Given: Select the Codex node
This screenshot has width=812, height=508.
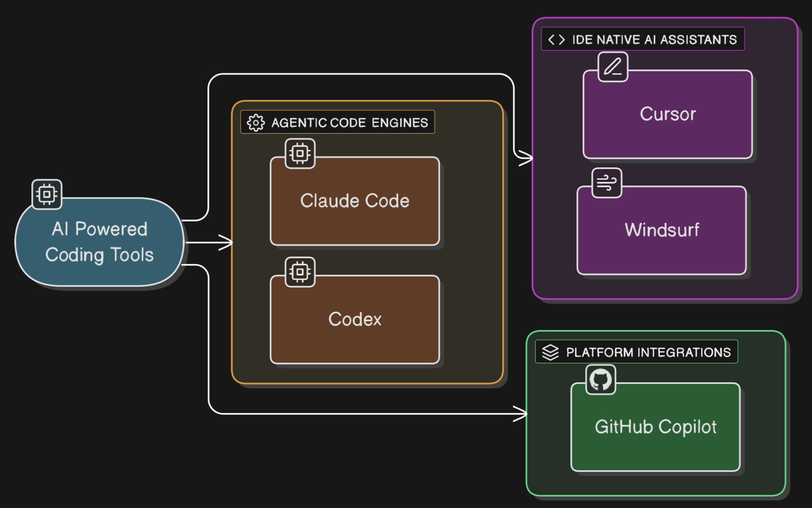Looking at the screenshot, I should pyautogui.click(x=355, y=319).
